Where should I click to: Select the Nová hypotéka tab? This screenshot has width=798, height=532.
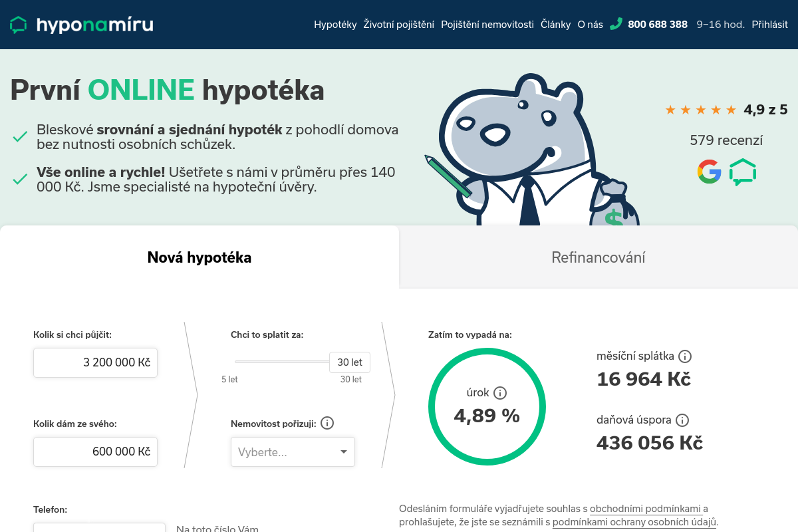click(x=199, y=257)
